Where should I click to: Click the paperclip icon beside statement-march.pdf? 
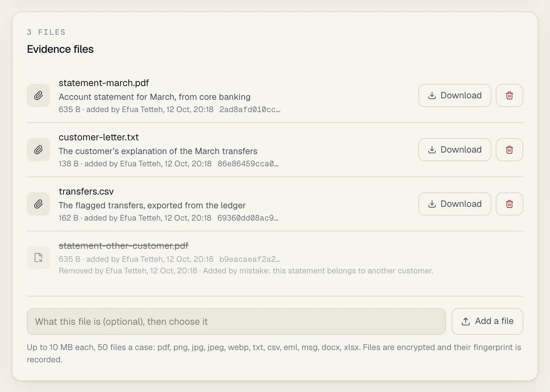tap(38, 95)
